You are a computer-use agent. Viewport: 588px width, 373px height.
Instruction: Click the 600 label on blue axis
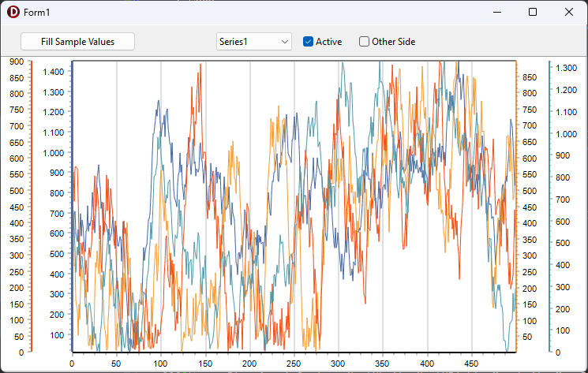57,233
